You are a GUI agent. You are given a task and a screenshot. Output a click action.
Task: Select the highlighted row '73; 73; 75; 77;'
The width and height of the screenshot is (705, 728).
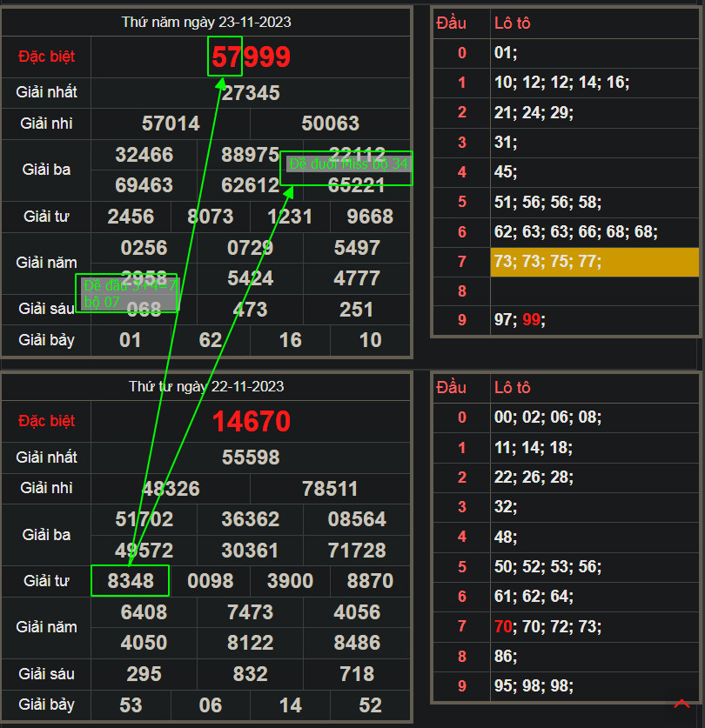(x=594, y=262)
